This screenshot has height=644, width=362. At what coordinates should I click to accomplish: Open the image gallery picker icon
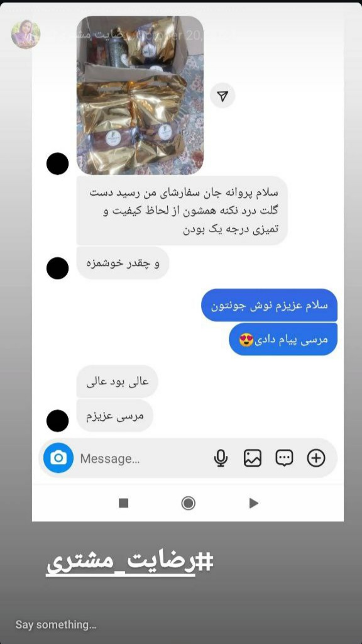click(x=253, y=458)
